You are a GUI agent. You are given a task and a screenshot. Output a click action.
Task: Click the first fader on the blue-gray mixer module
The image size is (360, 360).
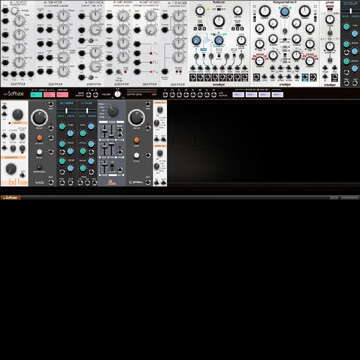[x=105, y=132]
